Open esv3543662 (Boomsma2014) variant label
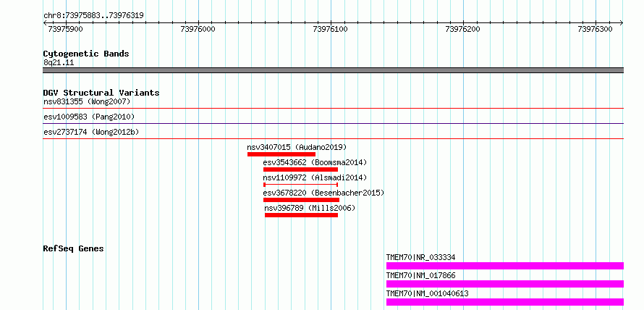The height and width of the screenshot is (310, 644). pos(315,162)
